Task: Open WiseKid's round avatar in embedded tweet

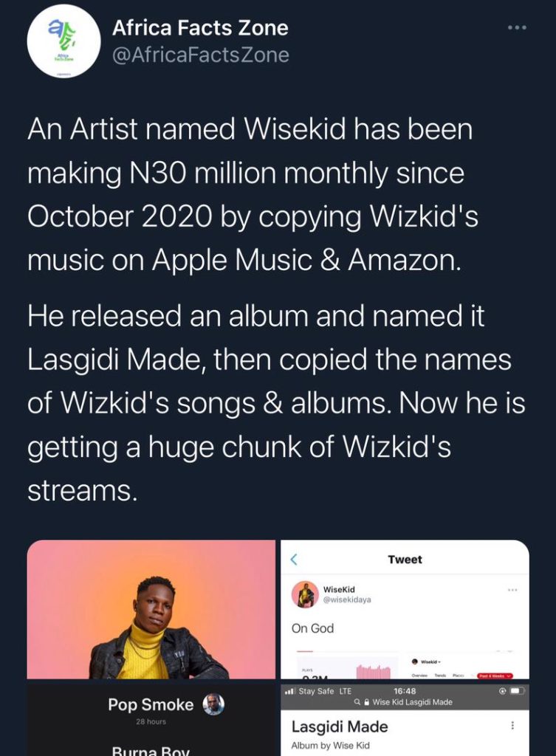Action: coord(305,594)
